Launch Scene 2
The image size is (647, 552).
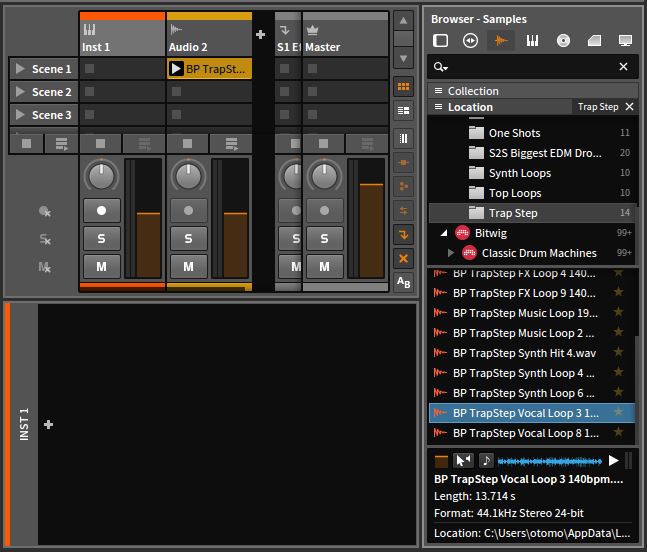tap(20, 92)
